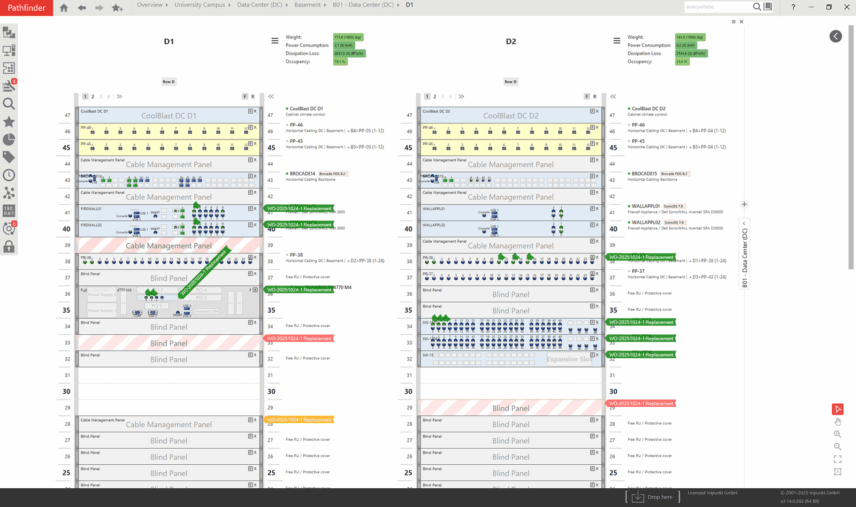Go to University Campus in breadcrumb
856x507 pixels.
pos(201,5)
